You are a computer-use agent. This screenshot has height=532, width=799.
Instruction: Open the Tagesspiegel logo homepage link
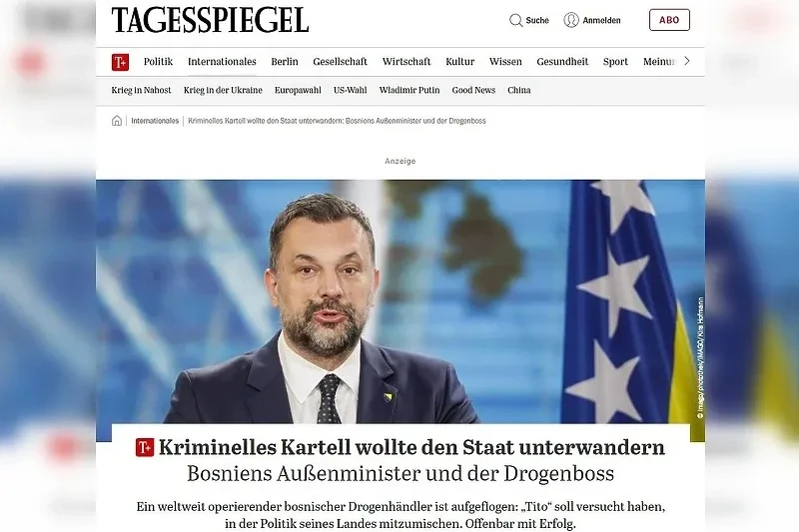pos(210,20)
